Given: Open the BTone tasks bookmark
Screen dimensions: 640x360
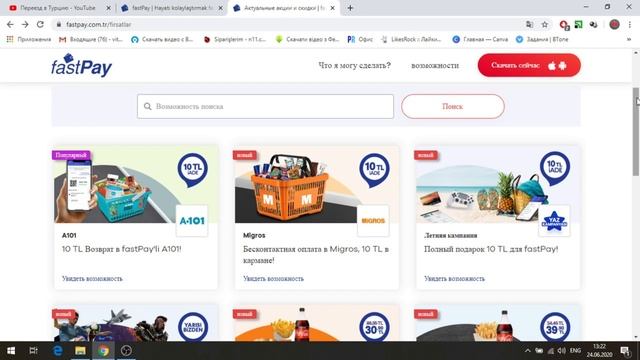Looking at the screenshot, I should [542, 39].
